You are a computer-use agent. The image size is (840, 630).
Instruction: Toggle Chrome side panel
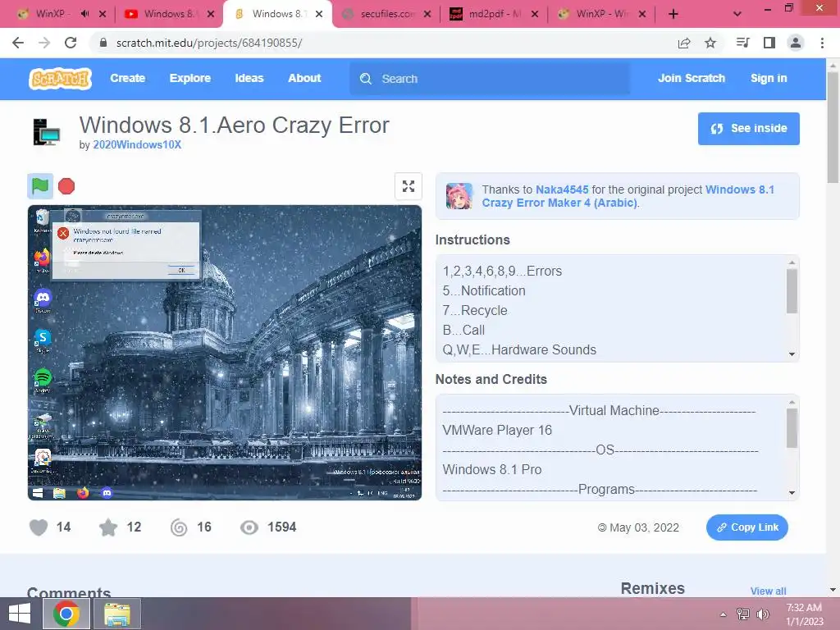click(769, 43)
